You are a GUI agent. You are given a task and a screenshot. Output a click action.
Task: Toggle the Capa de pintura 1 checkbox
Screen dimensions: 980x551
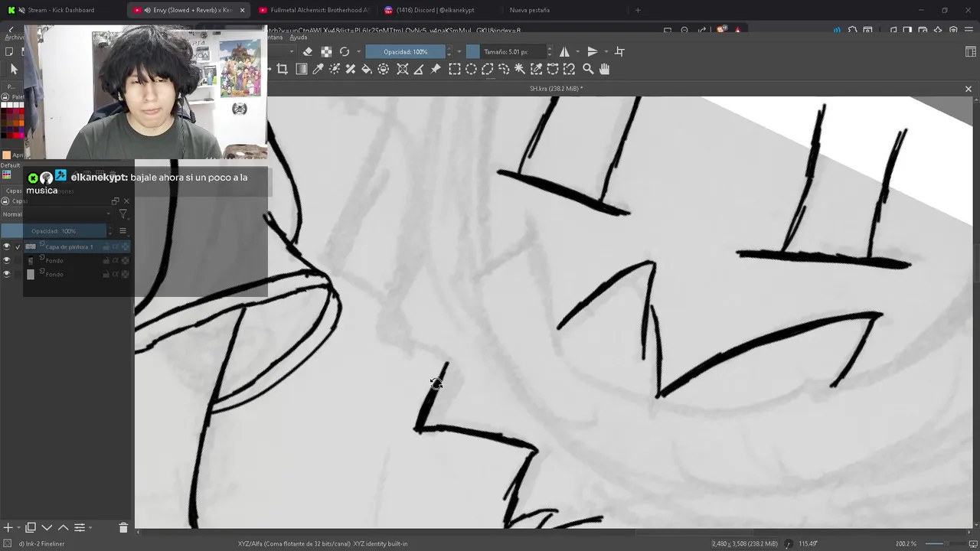pyautogui.click(x=18, y=246)
